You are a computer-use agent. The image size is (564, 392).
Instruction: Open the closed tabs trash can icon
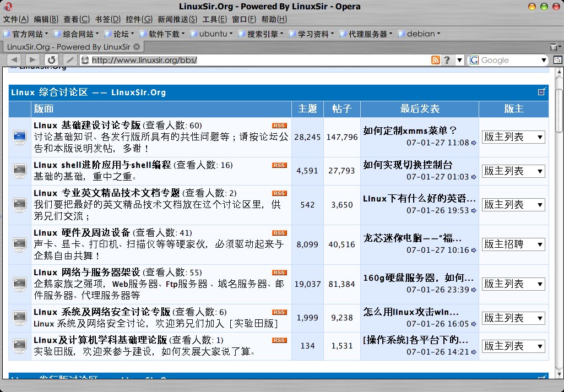[x=554, y=47]
